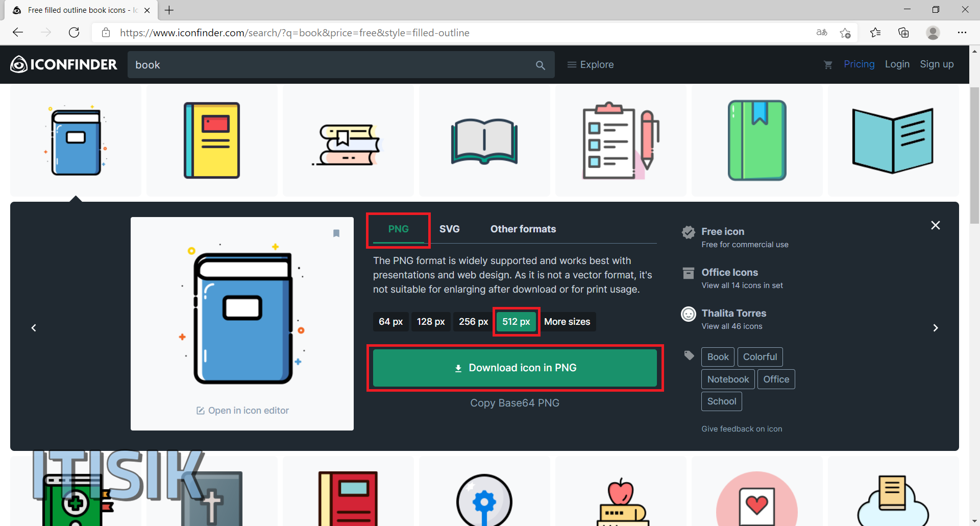Click the Office tag
980x526 pixels.
point(776,379)
